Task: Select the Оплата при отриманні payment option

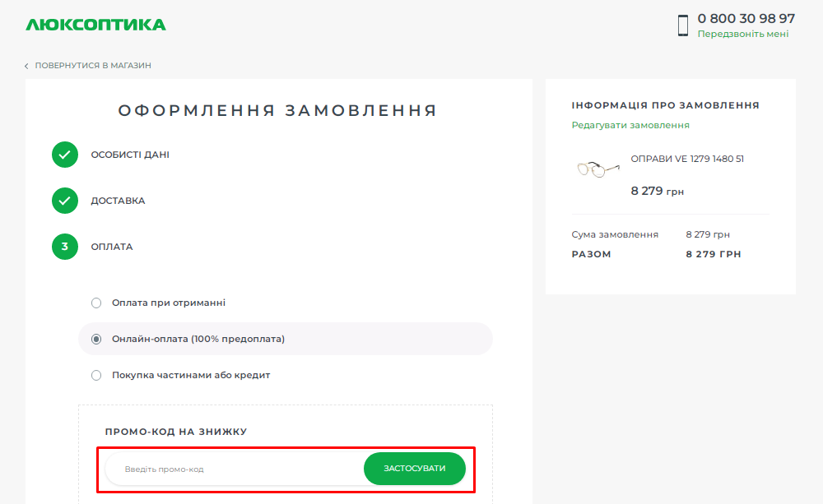Action: 95,303
